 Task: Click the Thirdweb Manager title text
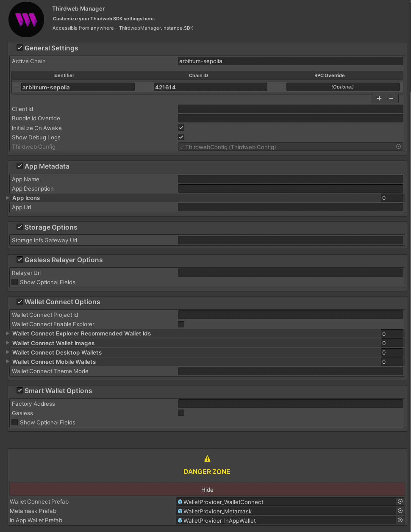pos(79,8)
